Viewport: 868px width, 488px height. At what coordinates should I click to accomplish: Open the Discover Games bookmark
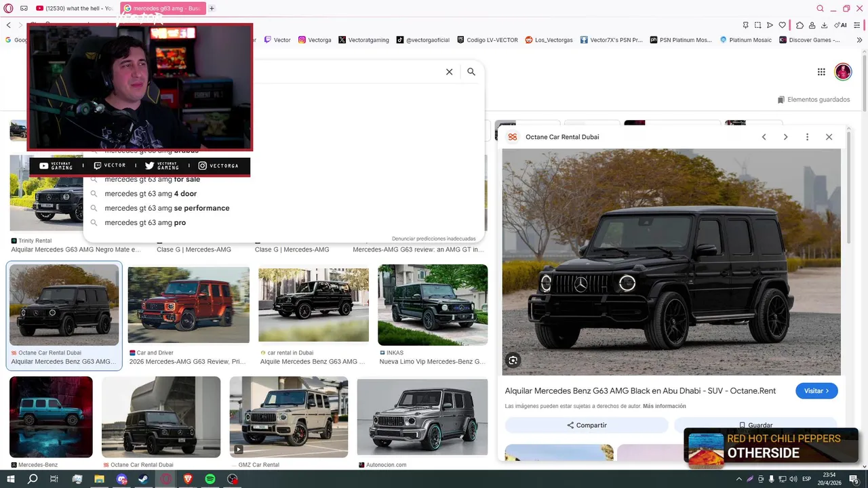click(810, 40)
